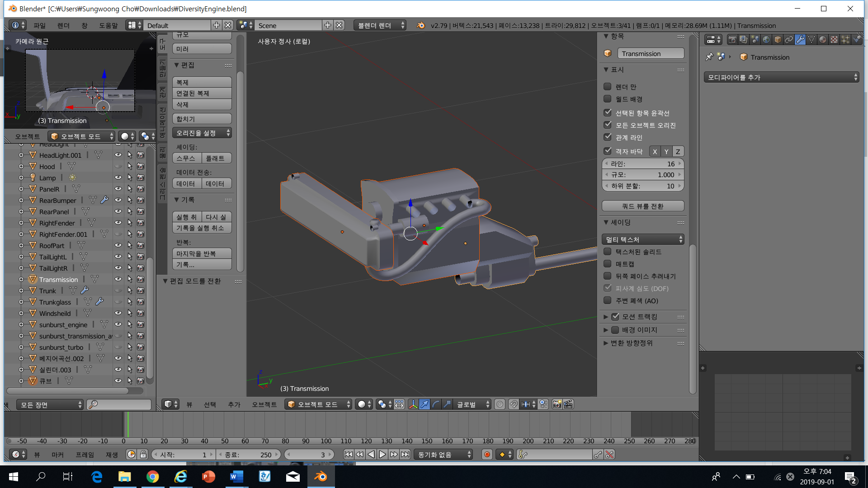Open the 멀티 텍스처 shading dropdown
This screenshot has width=868, height=488.
click(x=643, y=239)
